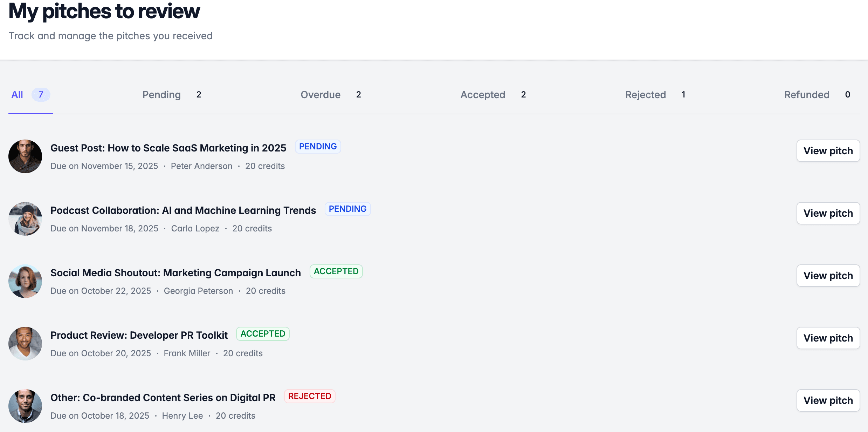View pitch for Developer PR Toolkit

[828, 338]
